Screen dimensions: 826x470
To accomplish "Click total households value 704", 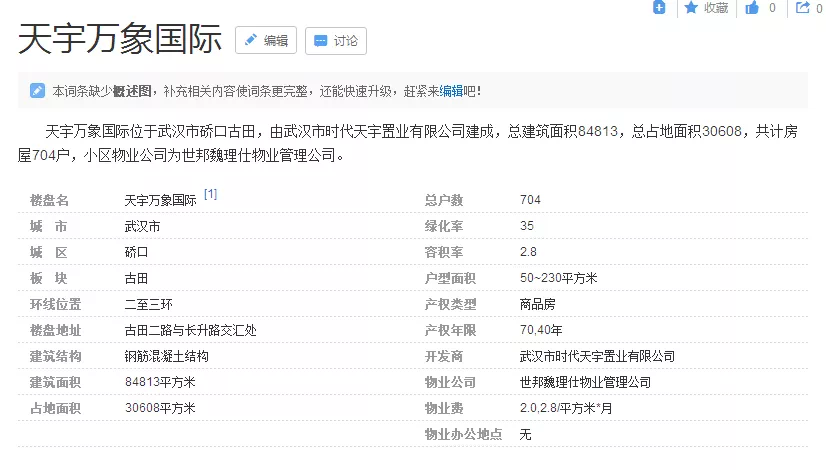I will point(530,200).
